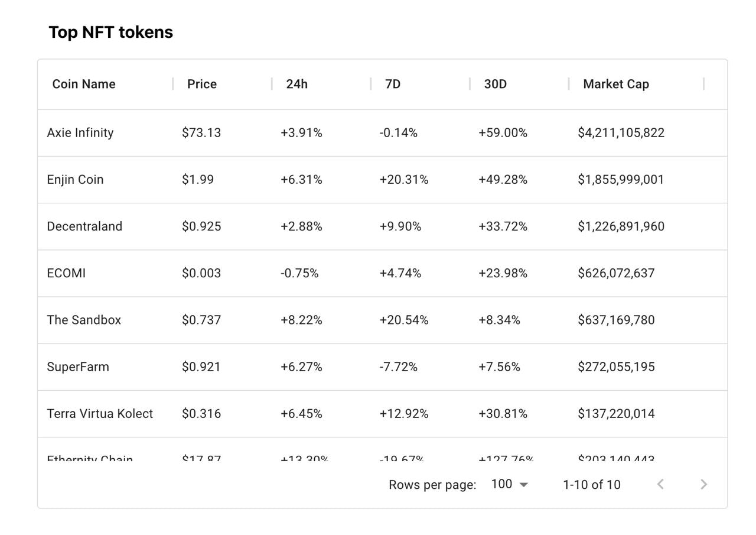Sort the table by Price column
Image resolution: width=756 pixels, height=535 pixels.
click(x=202, y=84)
